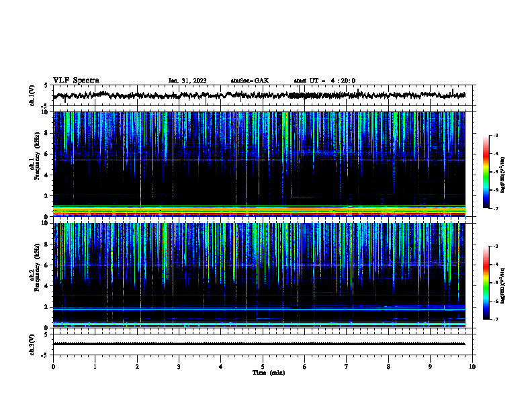Click the station=GAK label
532x411 pixels.
[x=250, y=81]
